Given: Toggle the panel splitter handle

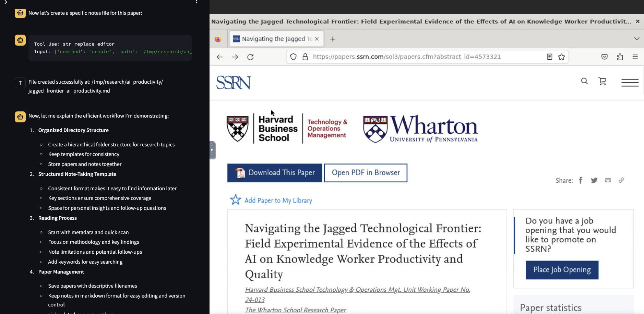Looking at the screenshot, I should (x=212, y=150).
